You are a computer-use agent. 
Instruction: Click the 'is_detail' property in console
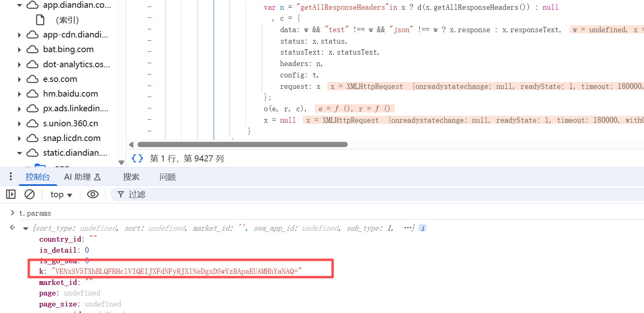pyautogui.click(x=58, y=250)
